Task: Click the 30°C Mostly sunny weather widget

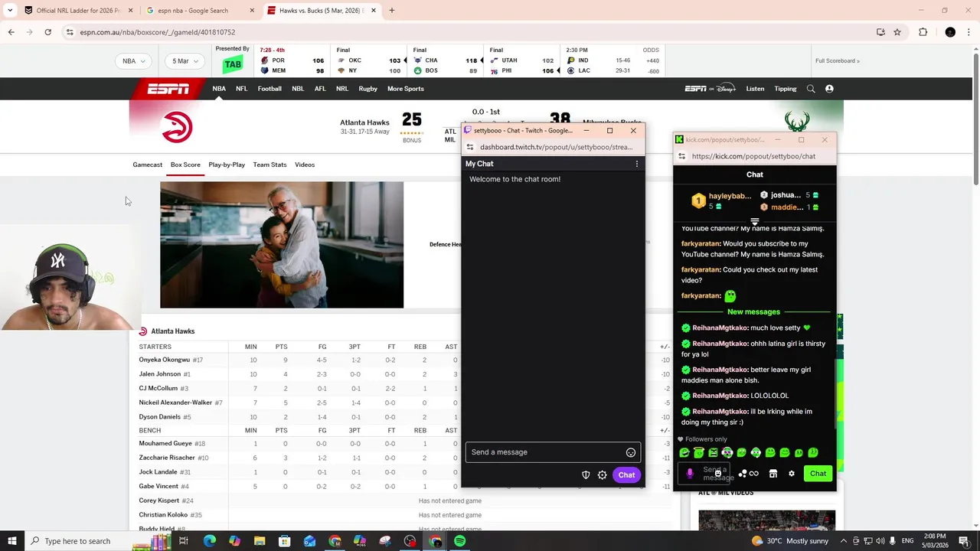Action: (790, 541)
